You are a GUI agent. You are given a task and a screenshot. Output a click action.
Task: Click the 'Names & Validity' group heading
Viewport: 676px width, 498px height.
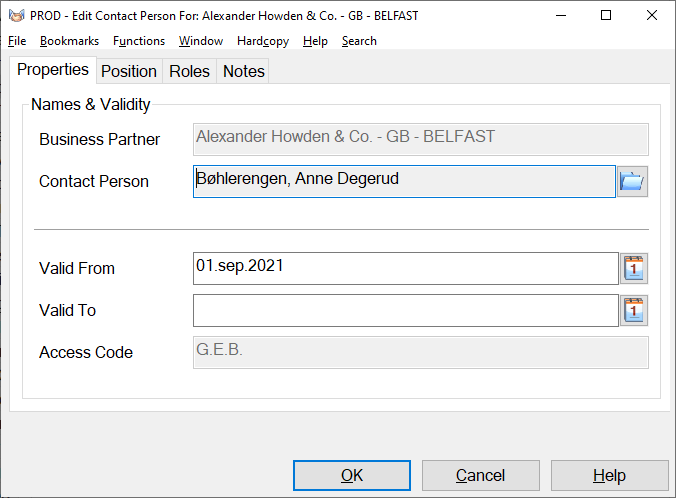(91, 105)
